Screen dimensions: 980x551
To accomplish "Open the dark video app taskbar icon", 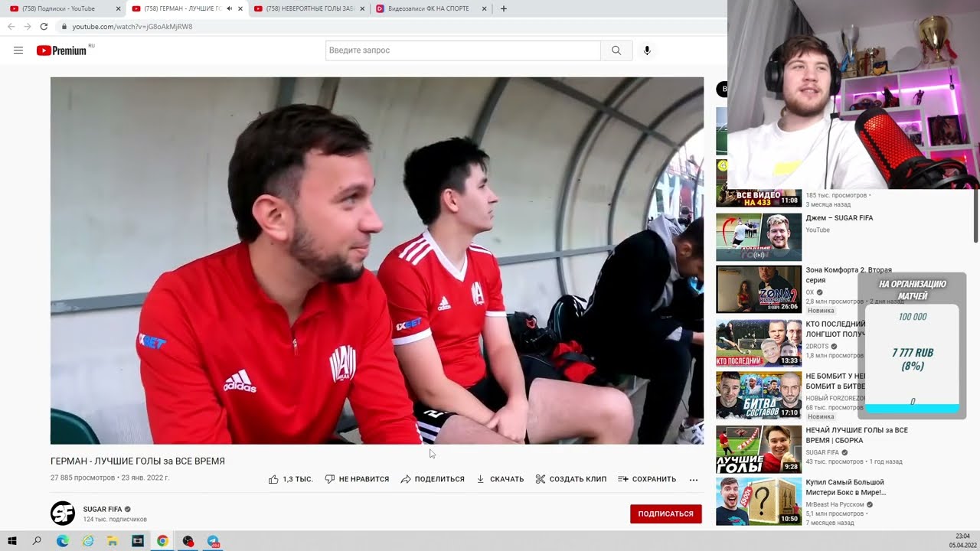I will [x=138, y=541].
